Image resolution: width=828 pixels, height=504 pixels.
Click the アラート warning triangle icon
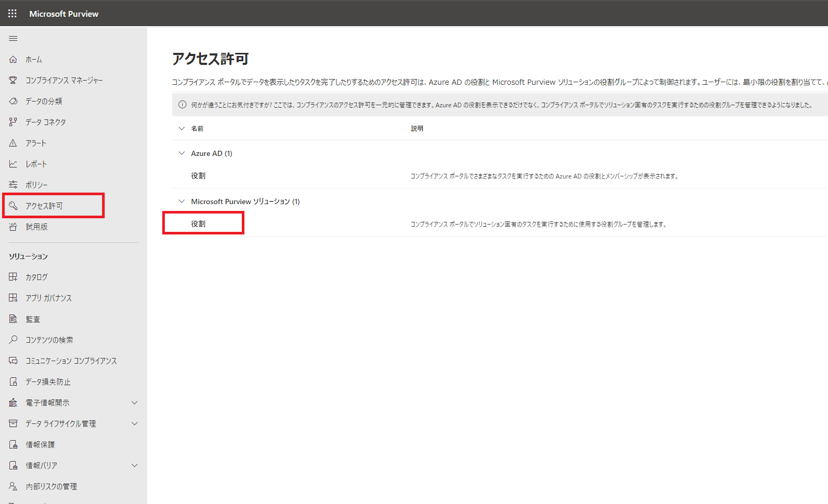click(x=13, y=143)
